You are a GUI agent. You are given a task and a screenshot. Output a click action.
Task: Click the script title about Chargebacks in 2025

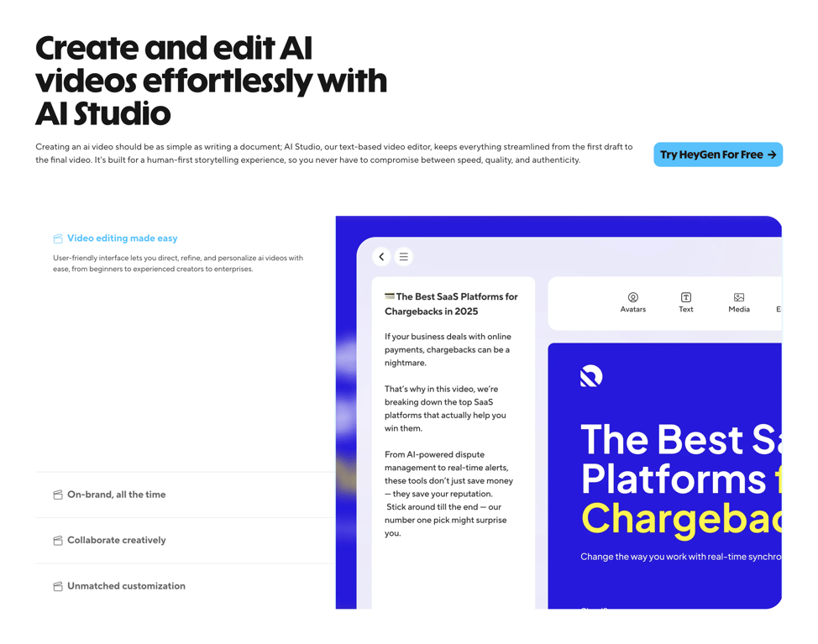[451, 304]
